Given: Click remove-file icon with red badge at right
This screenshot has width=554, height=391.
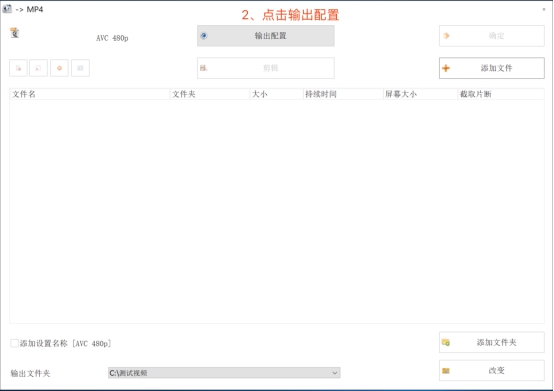Looking at the screenshot, I should 18,68.
